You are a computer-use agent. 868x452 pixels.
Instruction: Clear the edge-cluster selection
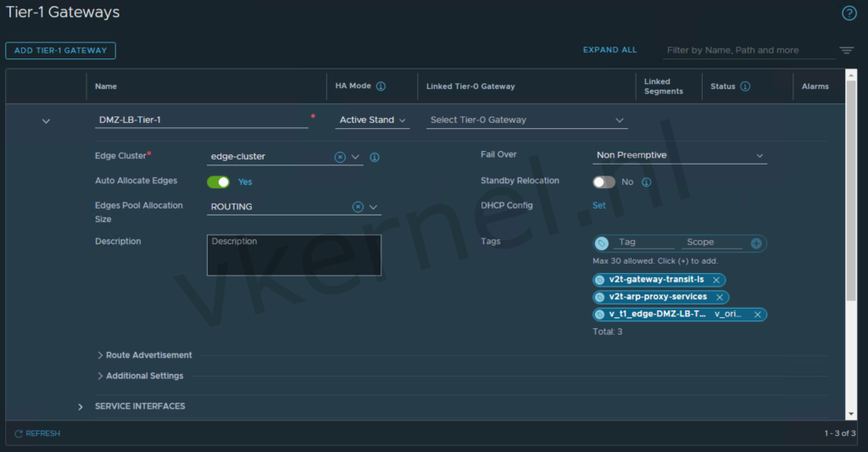point(340,157)
